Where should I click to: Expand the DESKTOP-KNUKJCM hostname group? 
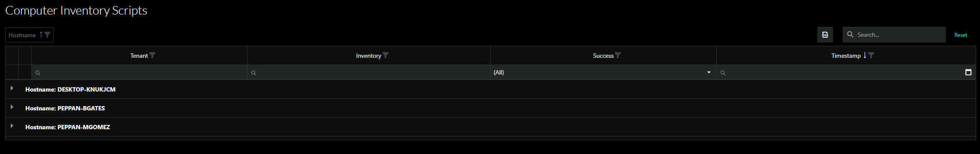point(12,88)
